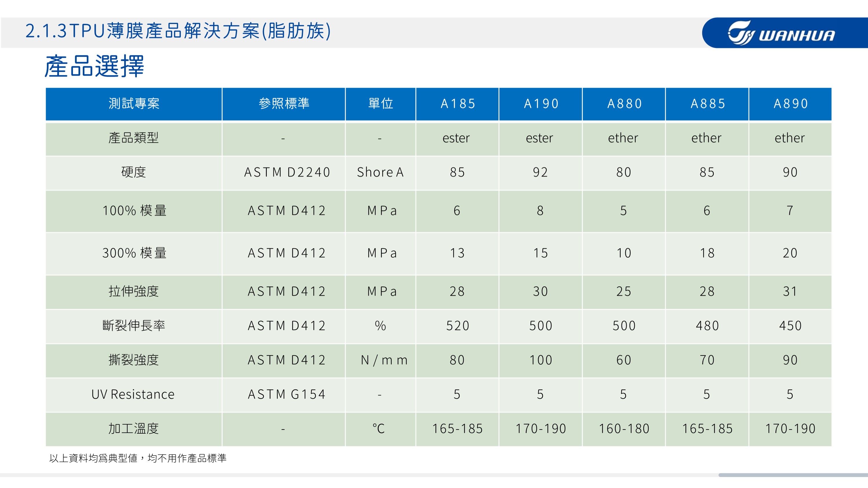Click processing temperature '170-190' for A190

[541, 429]
